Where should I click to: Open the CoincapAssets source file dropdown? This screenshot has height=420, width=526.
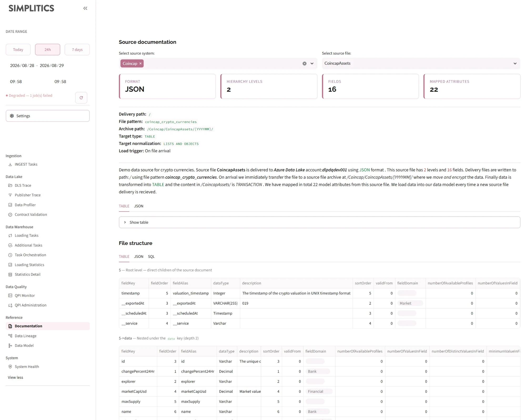(421, 63)
